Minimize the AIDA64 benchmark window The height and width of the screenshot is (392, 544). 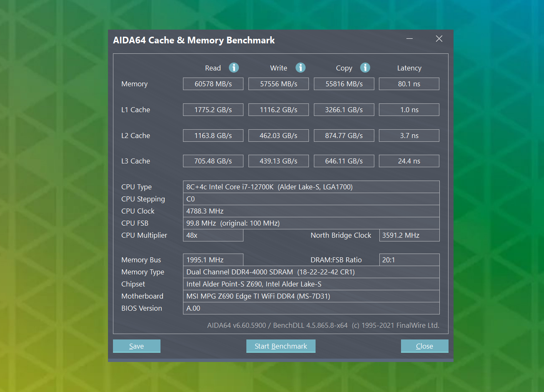(x=410, y=39)
